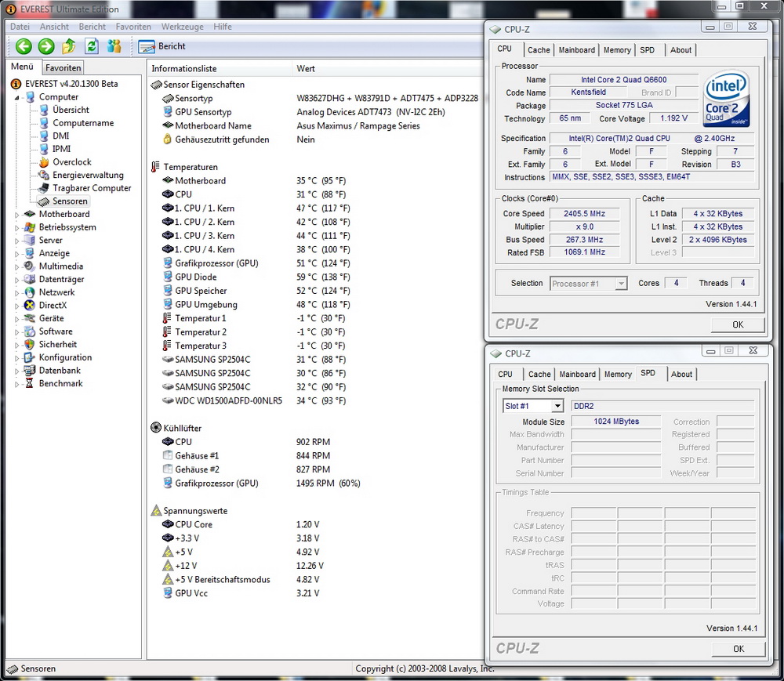Viewport: 784px width, 681px height.
Task: Click the Temperaturen thermometer icon
Action: click(155, 167)
